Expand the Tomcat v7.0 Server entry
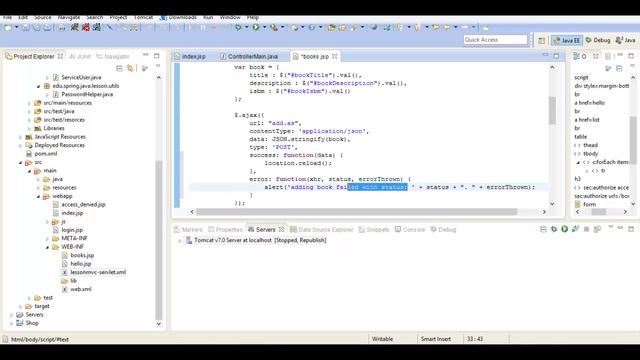This screenshot has height=360, width=640. (180, 241)
